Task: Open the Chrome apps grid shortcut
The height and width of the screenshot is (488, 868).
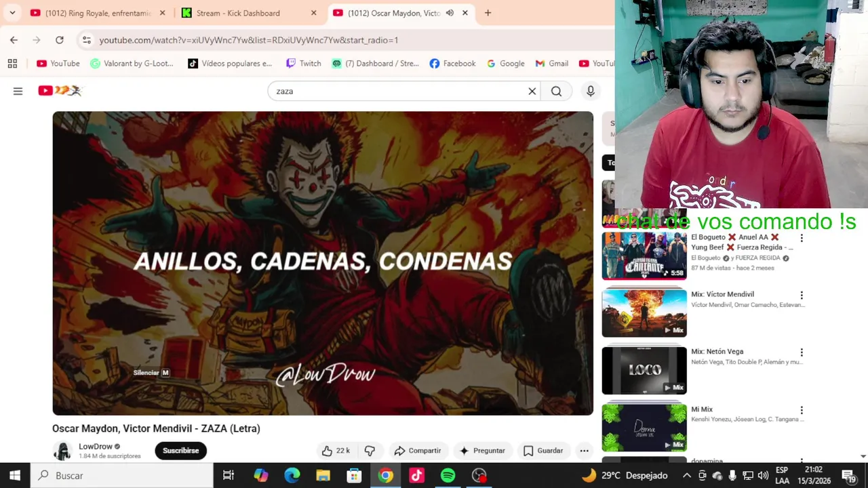Action: pos(12,63)
